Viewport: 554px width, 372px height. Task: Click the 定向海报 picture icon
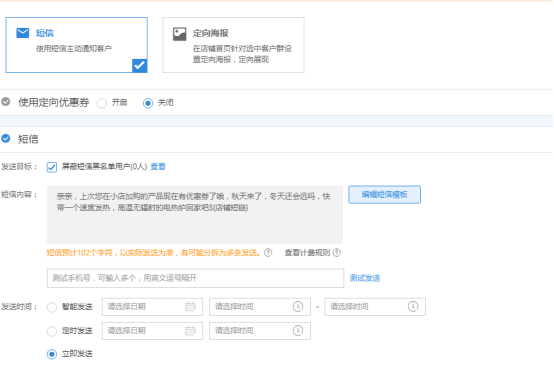coord(179,34)
